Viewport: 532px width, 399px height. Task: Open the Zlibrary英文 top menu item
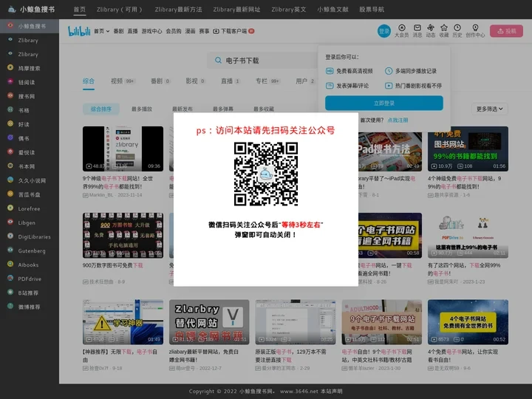coord(289,10)
